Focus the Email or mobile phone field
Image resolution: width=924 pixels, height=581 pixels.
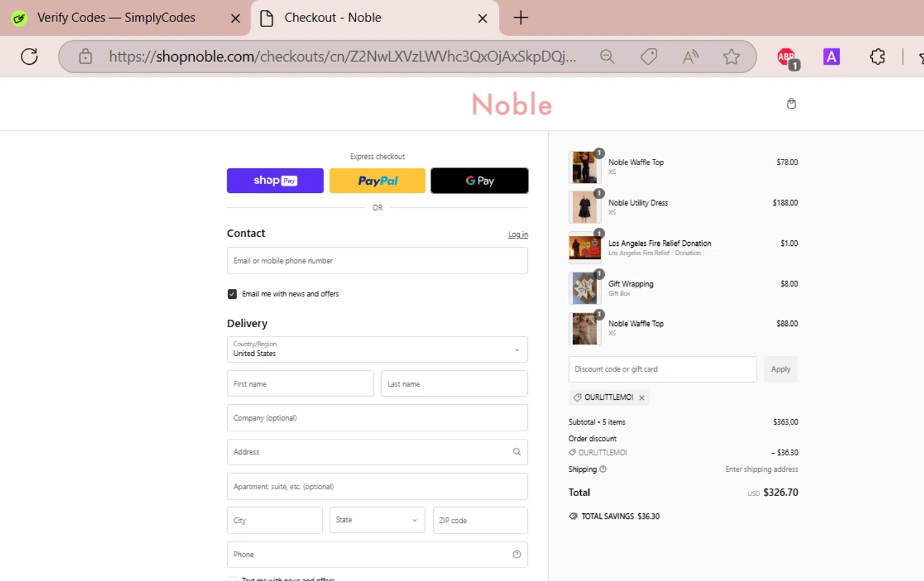377,261
